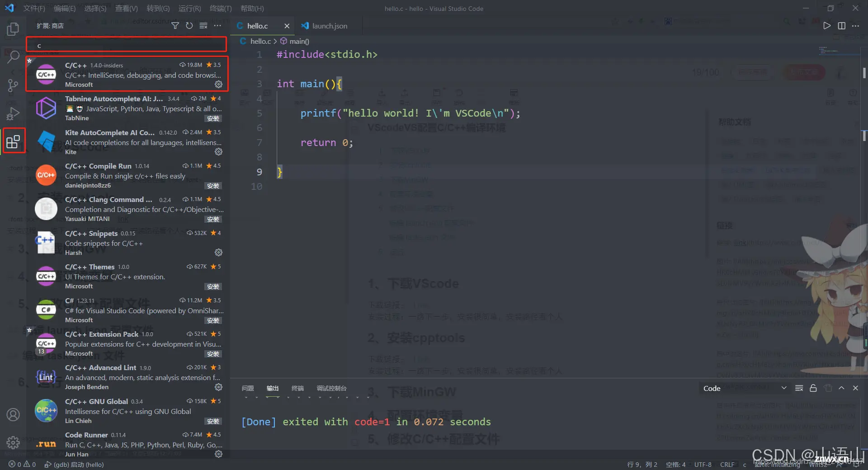
Task: Change line endings via CRLF status item
Action: pos(727,465)
